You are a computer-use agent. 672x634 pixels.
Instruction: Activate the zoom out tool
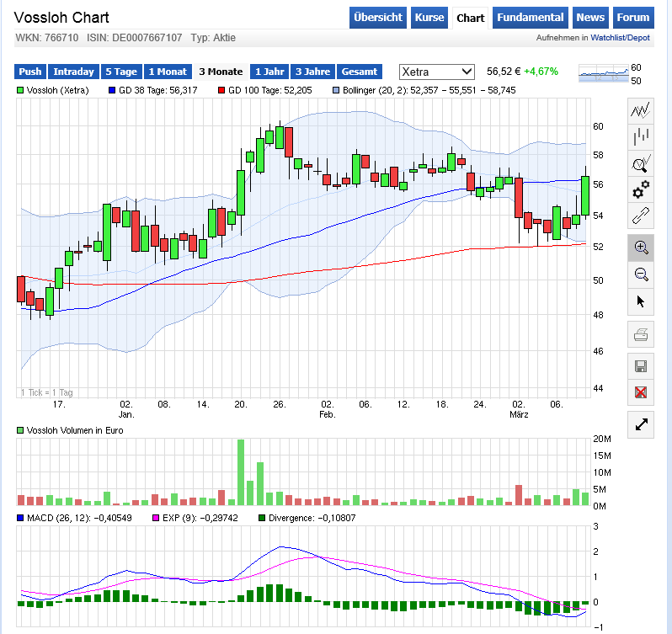click(641, 274)
